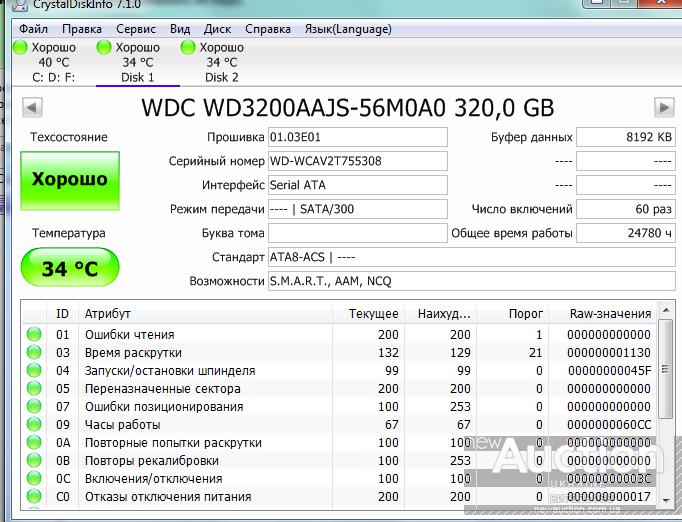This screenshot has height=522, width=682.
Task: Select the Повторные попытки раскрутки row
Action: point(339,442)
